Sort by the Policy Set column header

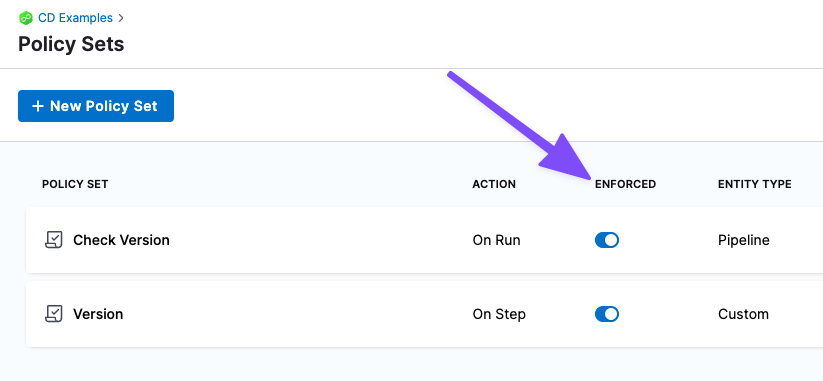[75, 184]
